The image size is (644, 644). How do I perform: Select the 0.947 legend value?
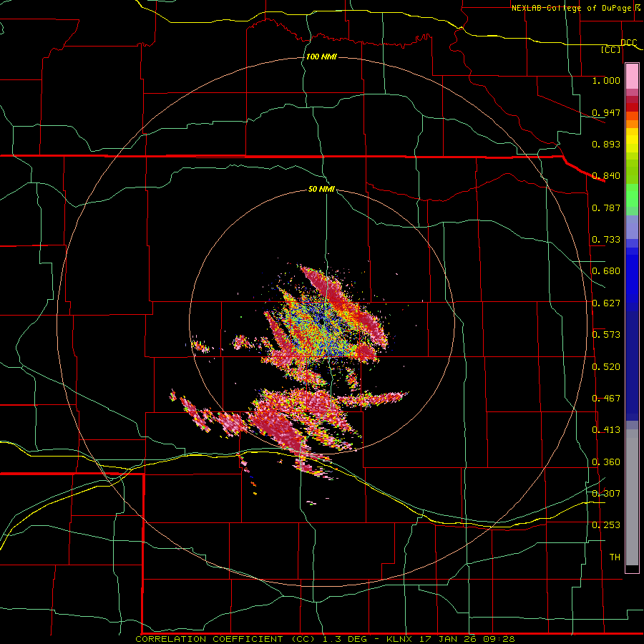click(606, 112)
